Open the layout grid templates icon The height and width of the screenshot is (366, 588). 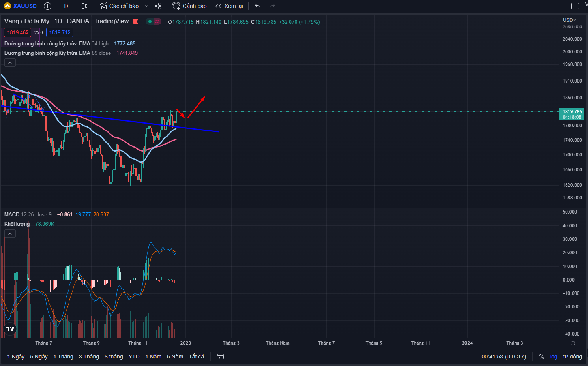[x=158, y=6]
